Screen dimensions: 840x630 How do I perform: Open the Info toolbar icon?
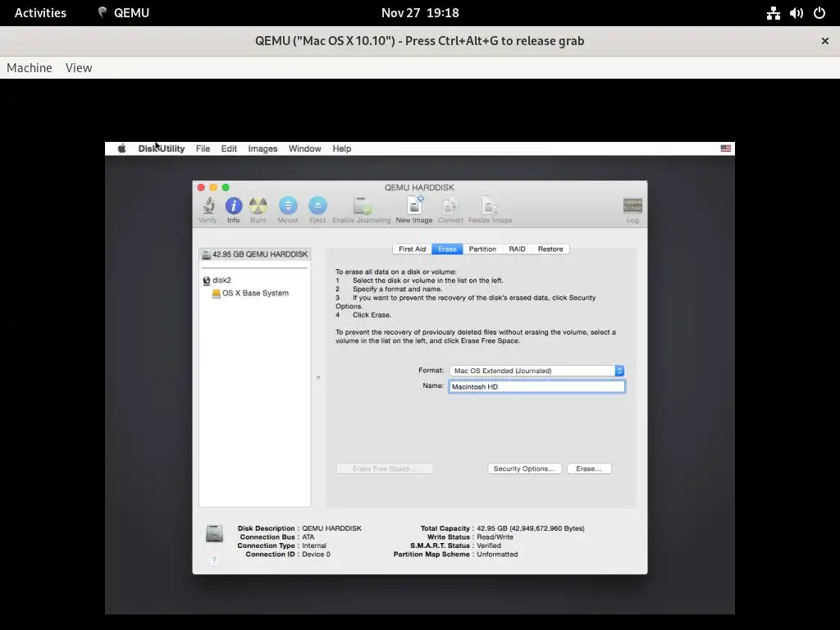[x=233, y=206]
